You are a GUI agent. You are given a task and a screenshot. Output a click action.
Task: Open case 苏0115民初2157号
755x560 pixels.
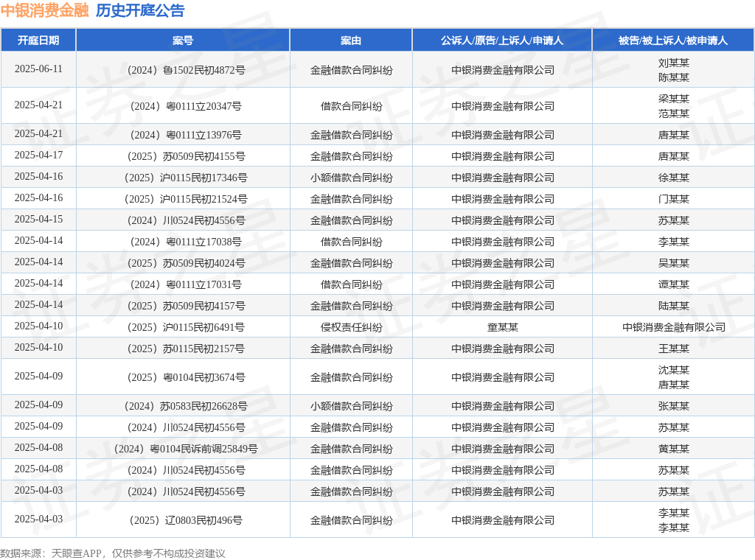pyautogui.click(x=187, y=349)
